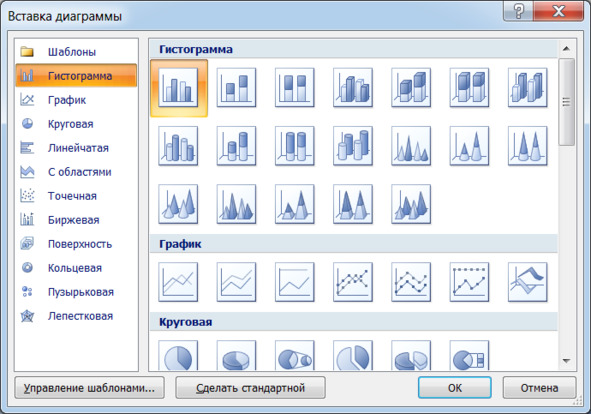The image size is (591, 414).
Task: Click the chart list scrollbar thumb
Action: point(566,102)
